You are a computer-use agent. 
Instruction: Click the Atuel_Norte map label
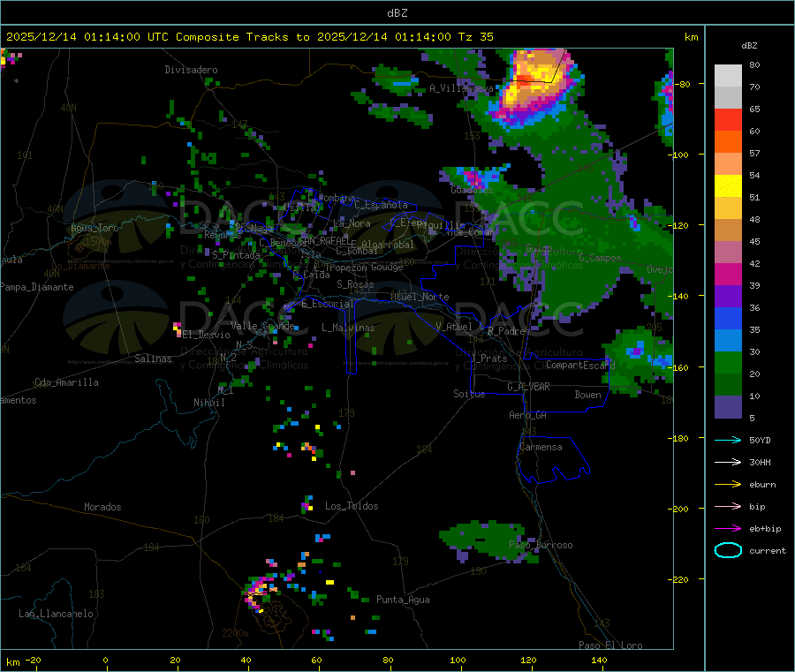tap(420, 297)
